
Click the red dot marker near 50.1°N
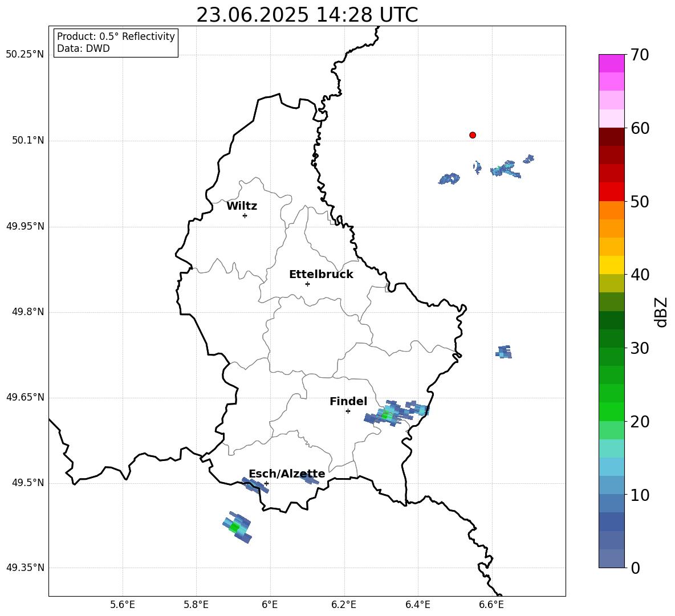pos(473,135)
